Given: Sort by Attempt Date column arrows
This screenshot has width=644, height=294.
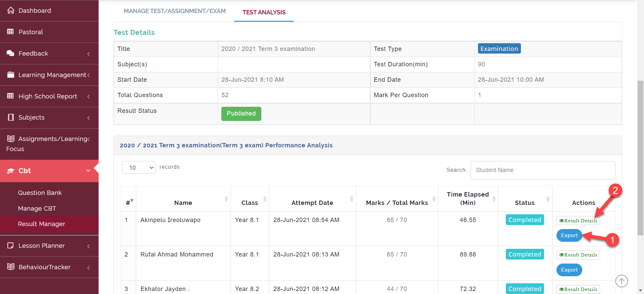Looking at the screenshot, I should point(352,199).
